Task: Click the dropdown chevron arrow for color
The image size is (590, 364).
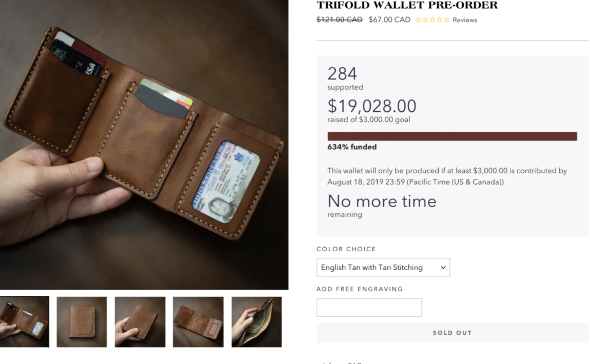Action: [x=443, y=267]
